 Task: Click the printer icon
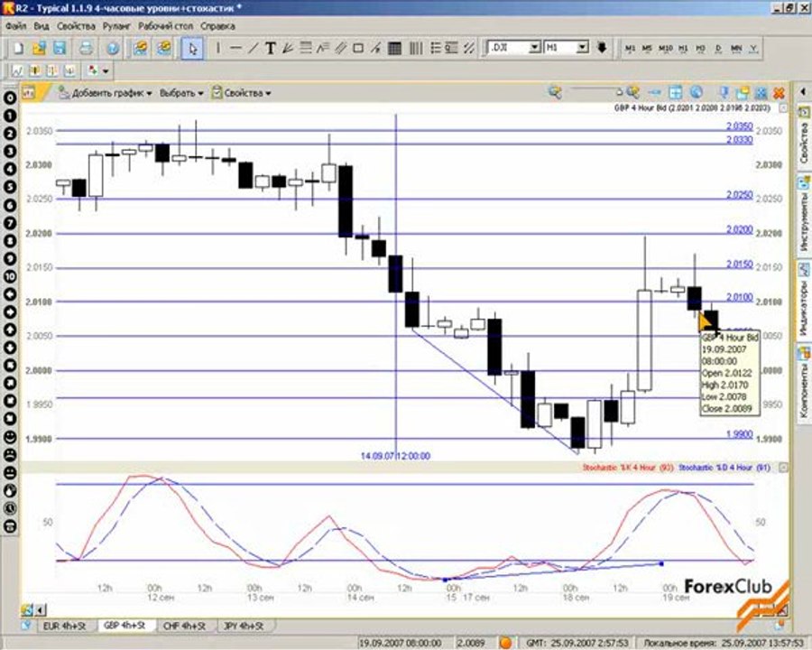pos(86,49)
